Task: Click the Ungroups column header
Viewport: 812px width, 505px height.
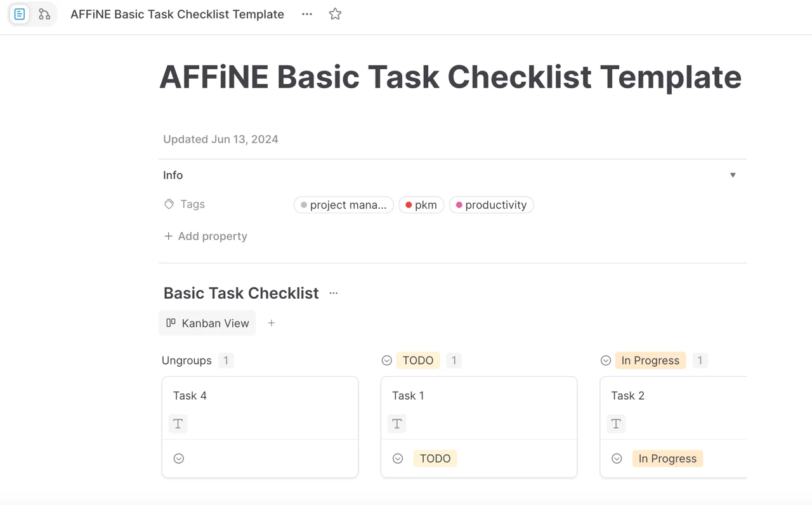Action: [187, 360]
